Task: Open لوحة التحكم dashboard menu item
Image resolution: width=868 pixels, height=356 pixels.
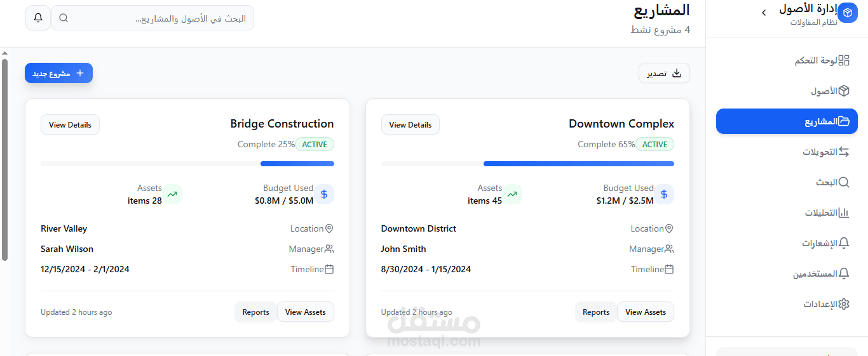Action: coord(787,60)
